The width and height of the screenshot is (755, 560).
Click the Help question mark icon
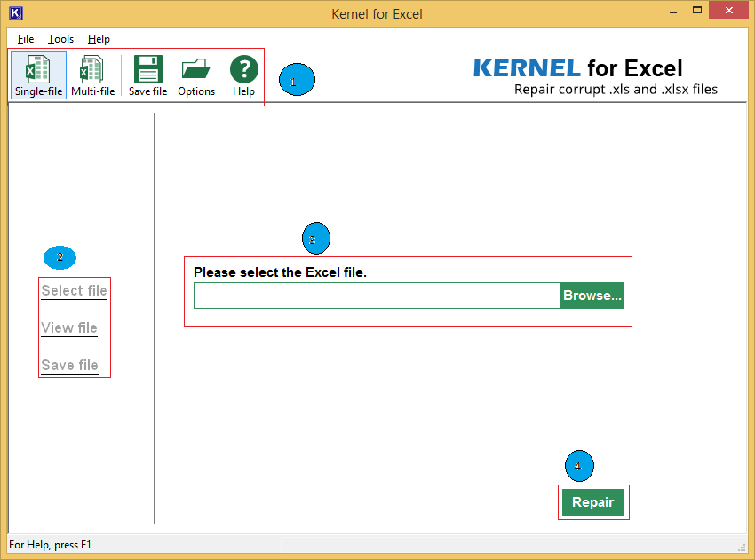tap(243, 75)
